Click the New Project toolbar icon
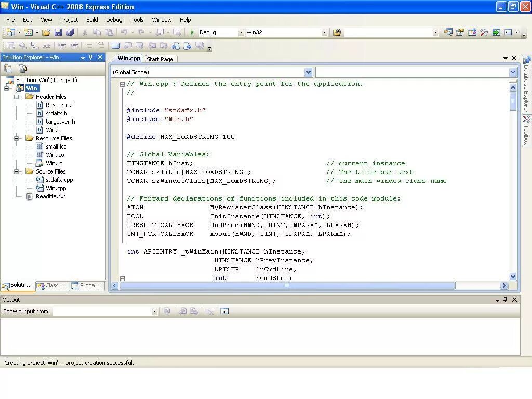Viewport: 532px width, 399px height. (11, 32)
